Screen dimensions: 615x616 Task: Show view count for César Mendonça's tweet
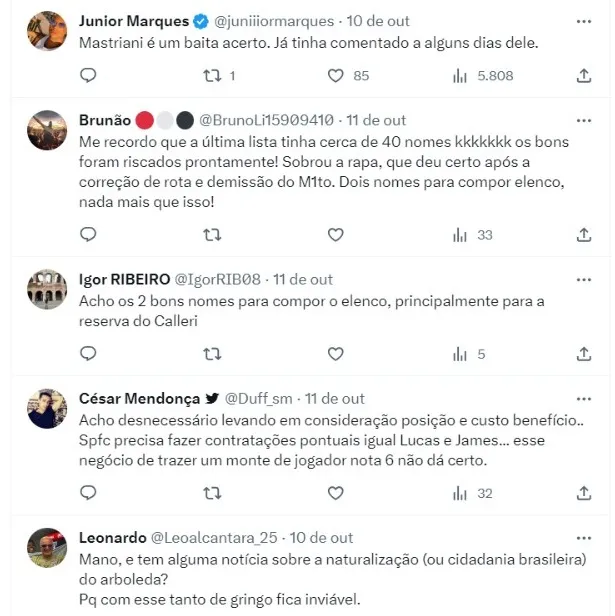(461, 493)
